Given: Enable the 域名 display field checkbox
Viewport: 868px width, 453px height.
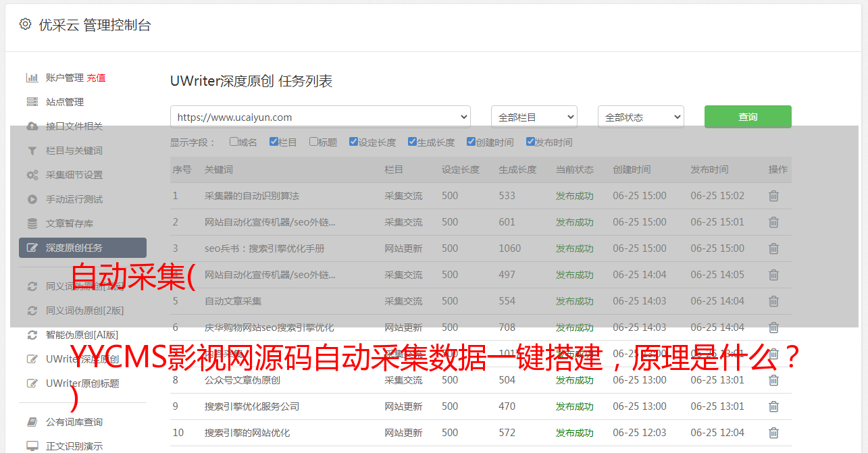Looking at the screenshot, I should pyautogui.click(x=234, y=142).
